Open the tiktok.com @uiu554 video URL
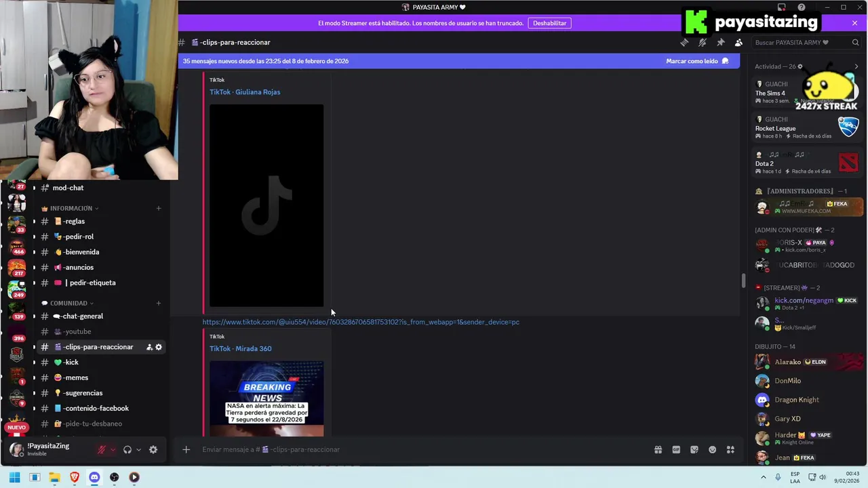Image resolution: width=868 pixels, height=488 pixels. click(361, 322)
